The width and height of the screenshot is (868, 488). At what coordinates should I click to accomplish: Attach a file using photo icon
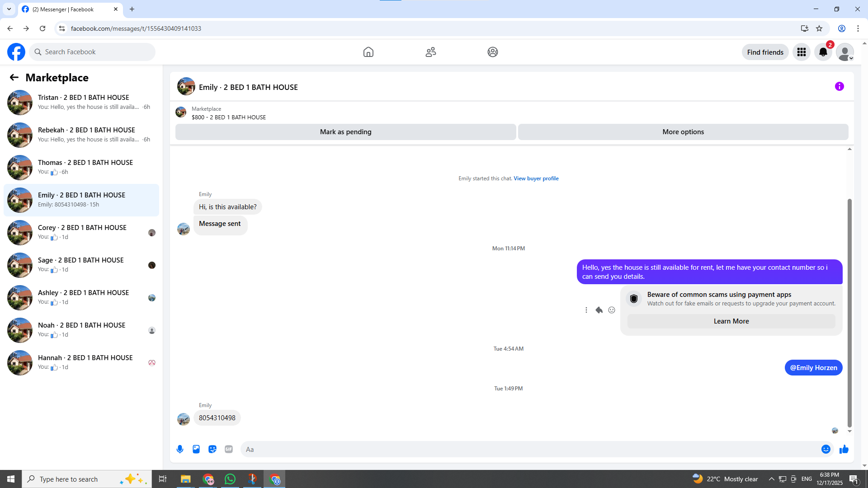click(x=196, y=449)
